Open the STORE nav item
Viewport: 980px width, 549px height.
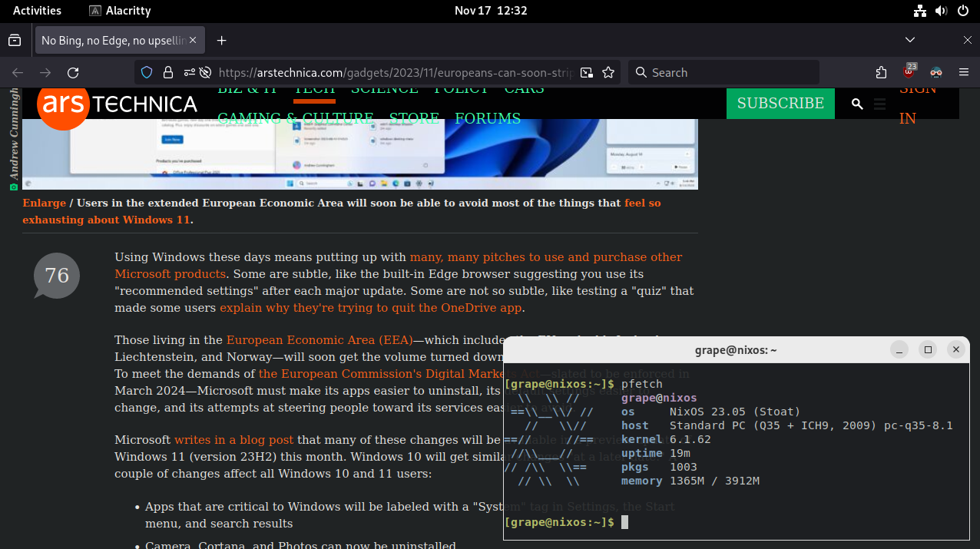tap(414, 118)
